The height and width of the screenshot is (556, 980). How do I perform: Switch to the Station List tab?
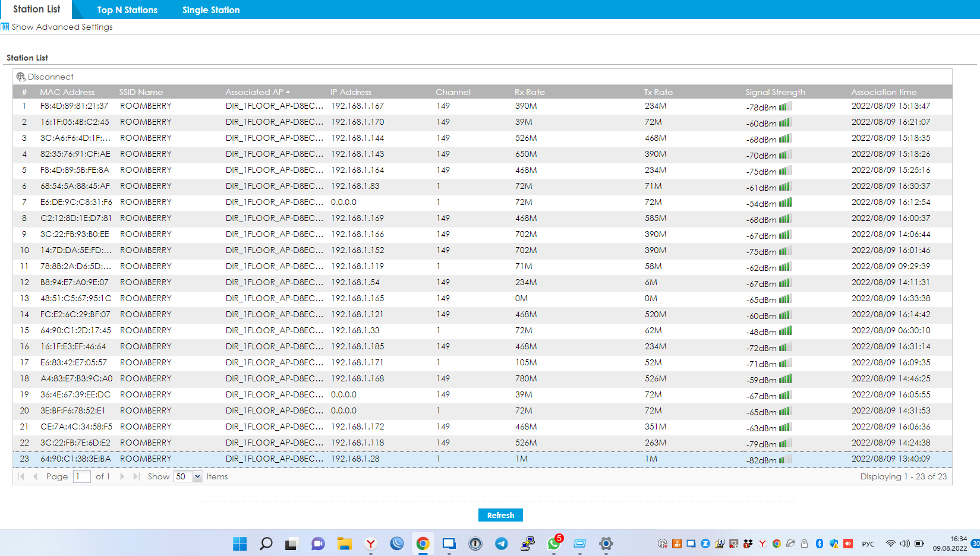click(x=36, y=10)
